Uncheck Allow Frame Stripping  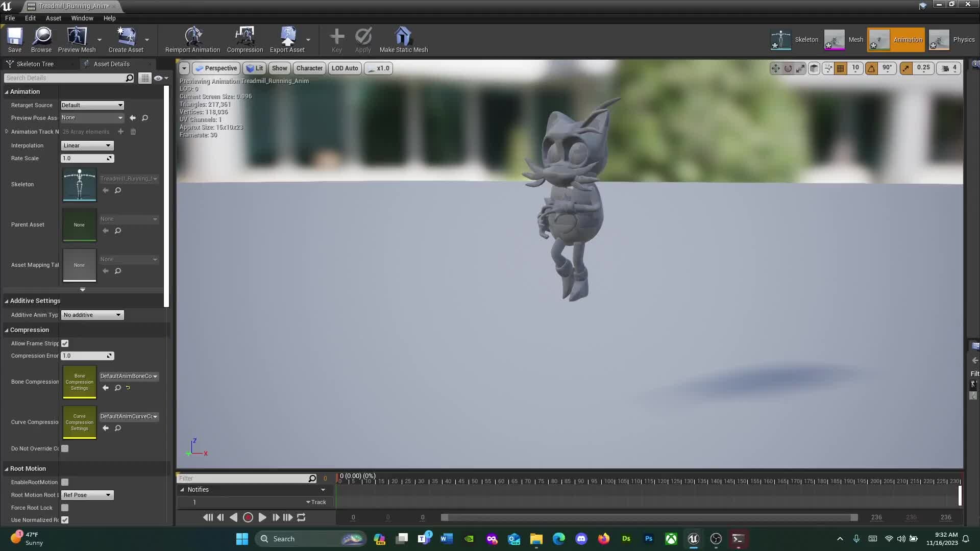(x=65, y=343)
